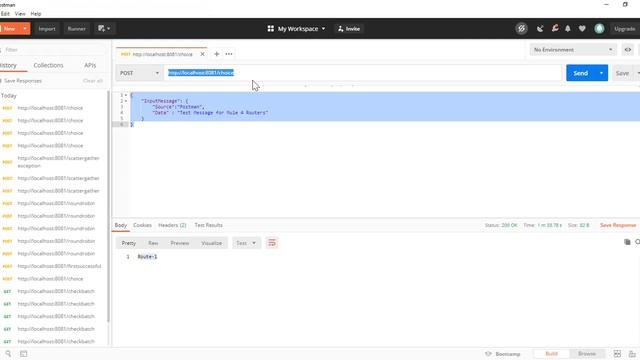Open the Help menu
The width and height of the screenshot is (640, 360).
click(x=36, y=14)
